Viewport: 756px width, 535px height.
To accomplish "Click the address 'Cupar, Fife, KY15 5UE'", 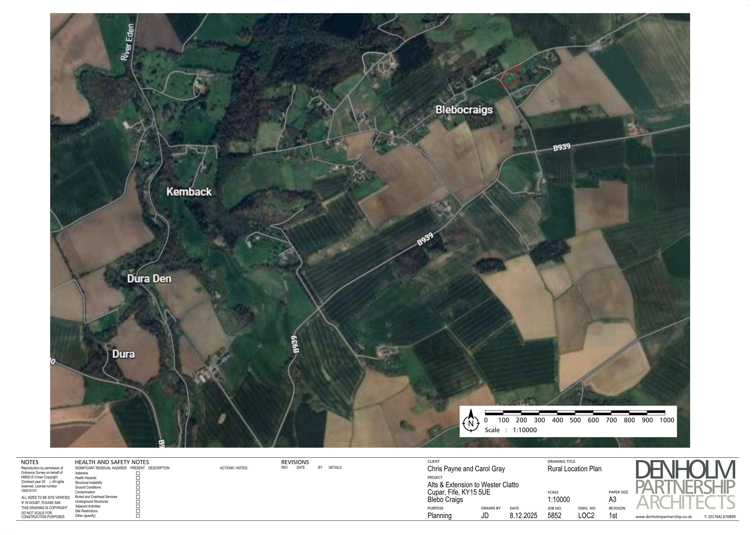I will click(459, 493).
